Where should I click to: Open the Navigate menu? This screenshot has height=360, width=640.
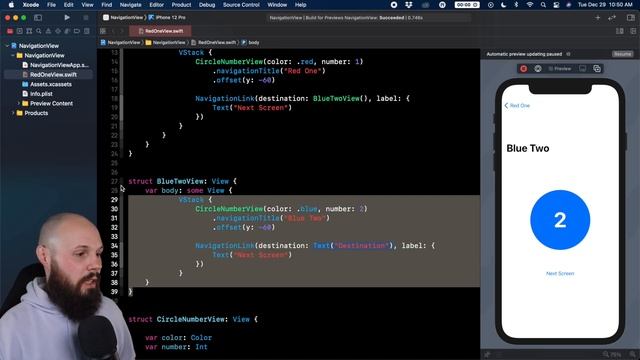(131, 5)
